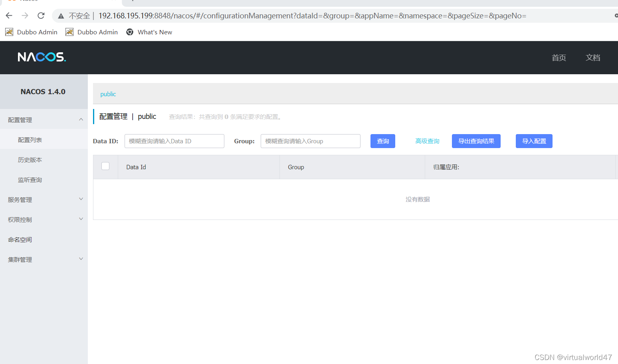The width and height of the screenshot is (618, 364).
Task: Go to 首页 in the top header
Action: [559, 57]
